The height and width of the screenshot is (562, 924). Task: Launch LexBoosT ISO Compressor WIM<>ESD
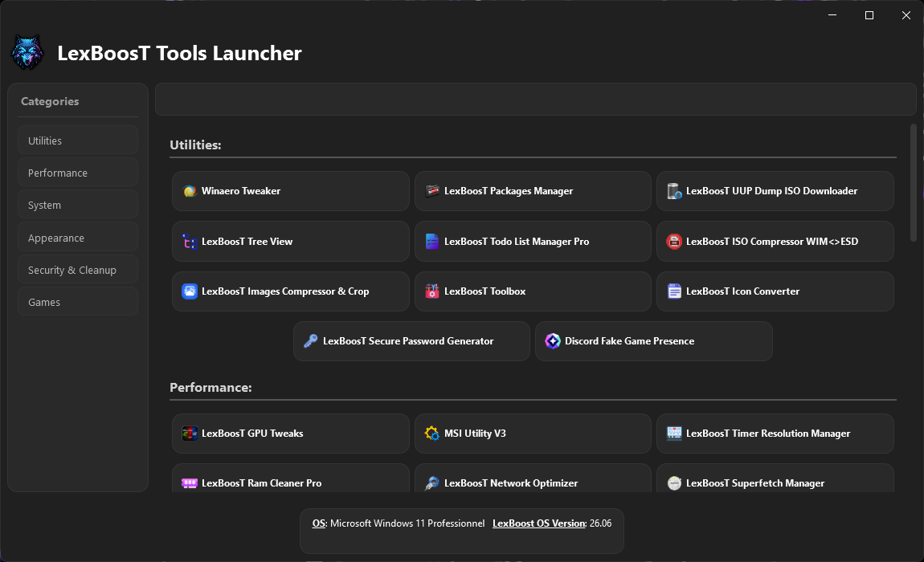pyautogui.click(x=775, y=242)
